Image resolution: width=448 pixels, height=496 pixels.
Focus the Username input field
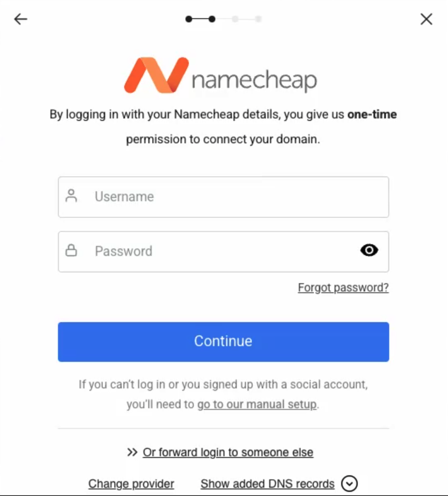[223, 197]
